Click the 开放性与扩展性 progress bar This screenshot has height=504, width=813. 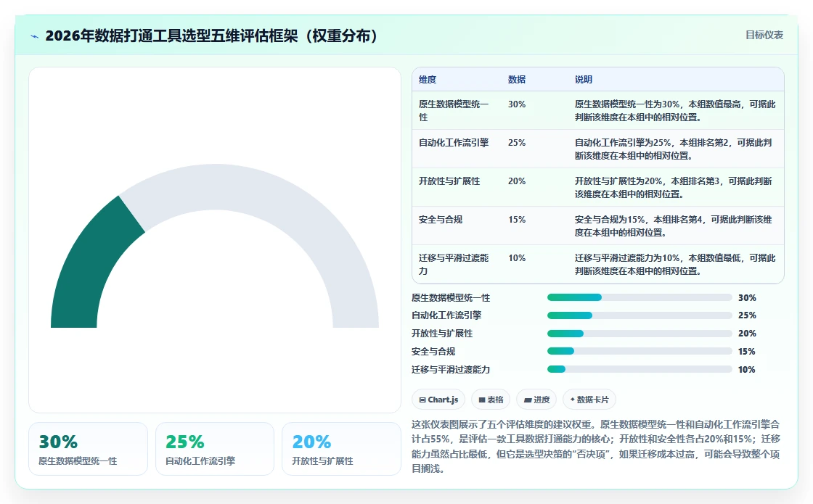(x=640, y=334)
